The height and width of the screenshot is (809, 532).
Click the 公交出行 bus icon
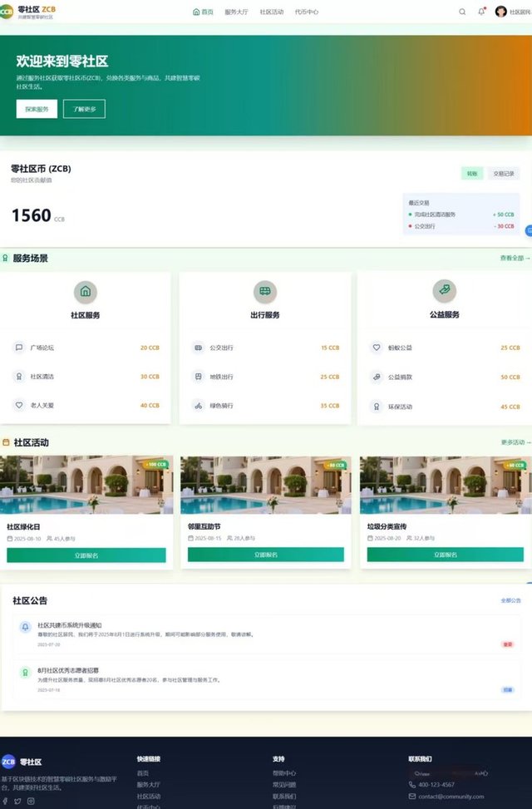click(198, 348)
